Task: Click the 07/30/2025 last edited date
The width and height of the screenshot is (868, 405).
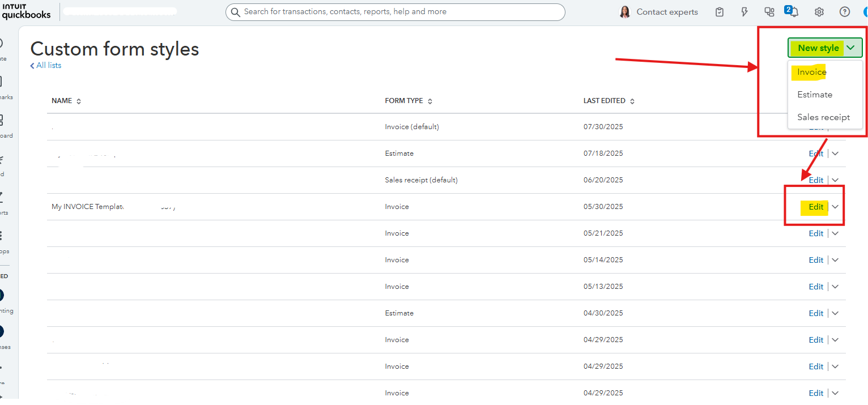Action: tap(603, 127)
